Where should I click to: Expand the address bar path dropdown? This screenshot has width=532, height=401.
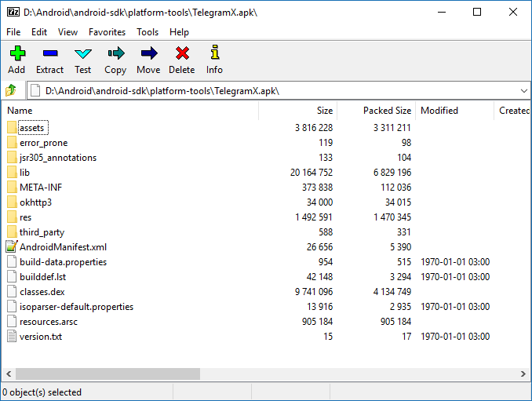pyautogui.click(x=524, y=91)
